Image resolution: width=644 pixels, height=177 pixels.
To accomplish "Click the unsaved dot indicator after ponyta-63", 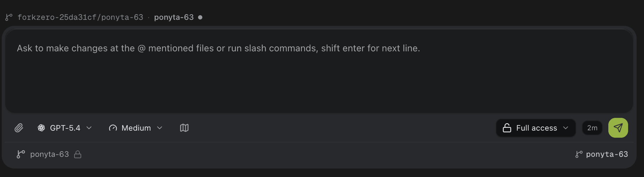I will (x=200, y=17).
